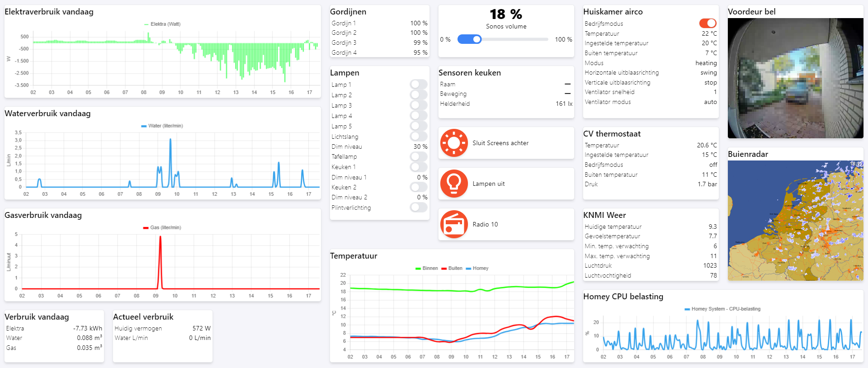Open the Buienradar rain map

[795, 221]
